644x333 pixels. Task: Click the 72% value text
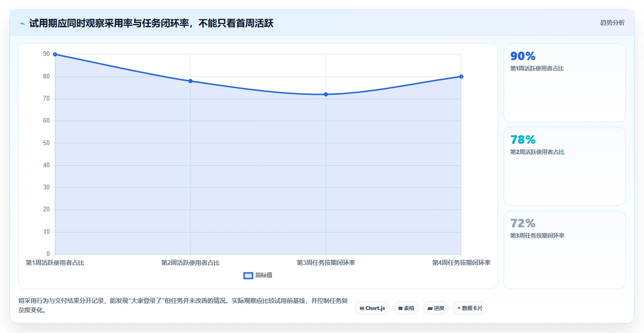[523, 223]
